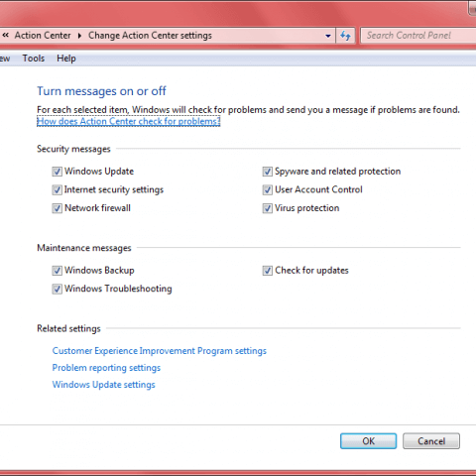Uncheck User Account Control messages

coord(268,190)
